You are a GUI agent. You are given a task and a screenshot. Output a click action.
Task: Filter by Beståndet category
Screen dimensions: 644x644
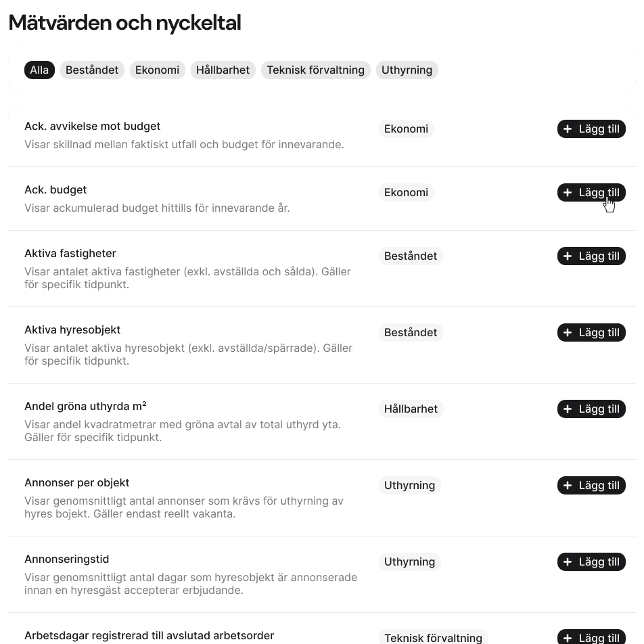click(x=92, y=70)
